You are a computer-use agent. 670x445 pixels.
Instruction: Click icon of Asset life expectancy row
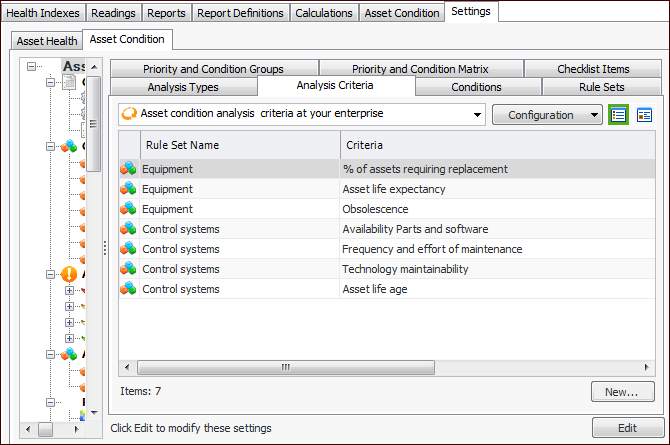point(128,189)
